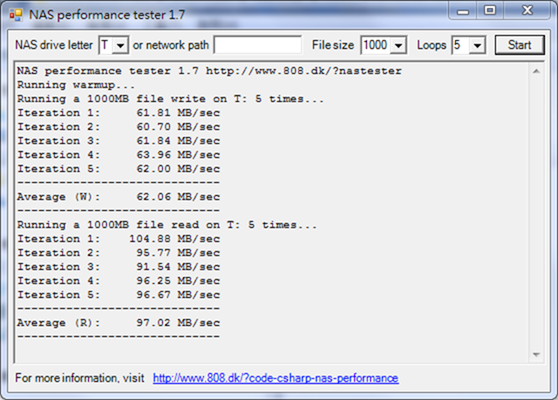
Task: Click the scrollbar up arrow
Action: pyautogui.click(x=537, y=72)
